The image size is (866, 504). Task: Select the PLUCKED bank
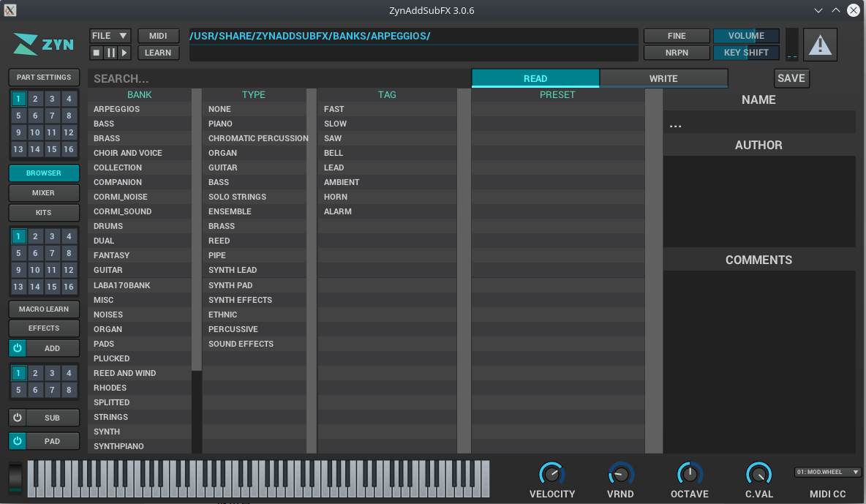tap(140, 358)
